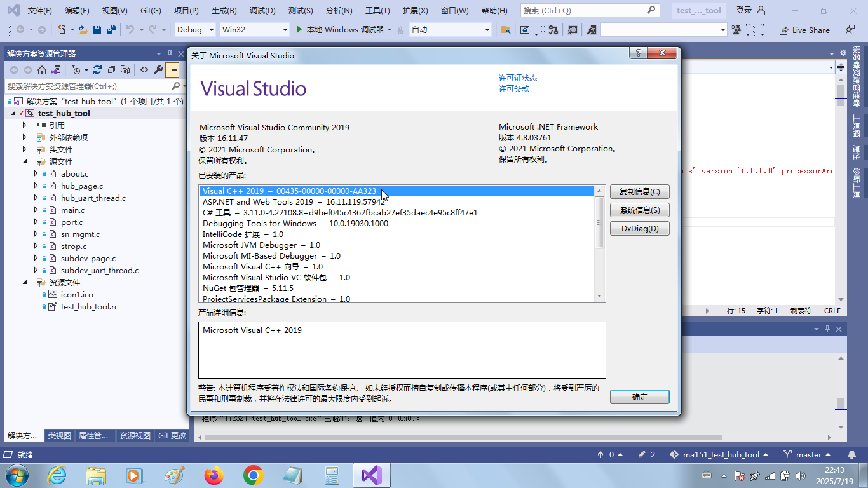The image size is (868, 488).
Task: Expand the main.c tree node arrow
Action: (36, 210)
